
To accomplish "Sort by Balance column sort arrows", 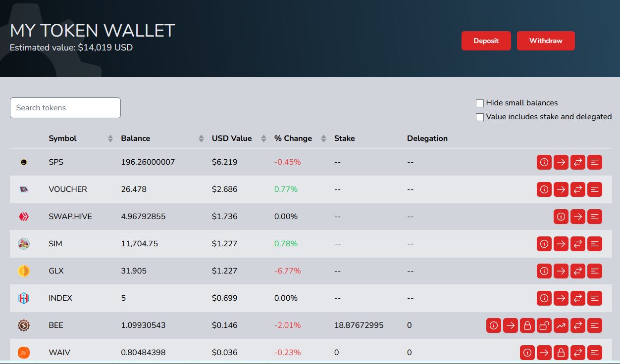I will point(201,139).
